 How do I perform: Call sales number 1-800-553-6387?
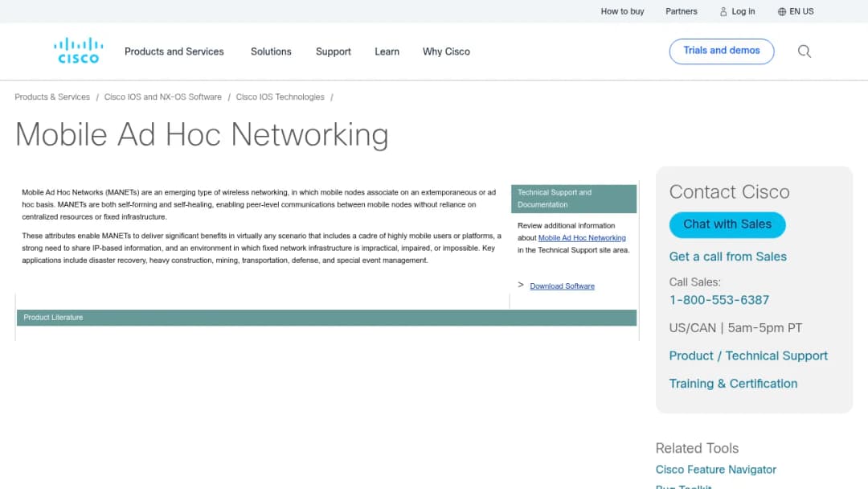click(719, 300)
